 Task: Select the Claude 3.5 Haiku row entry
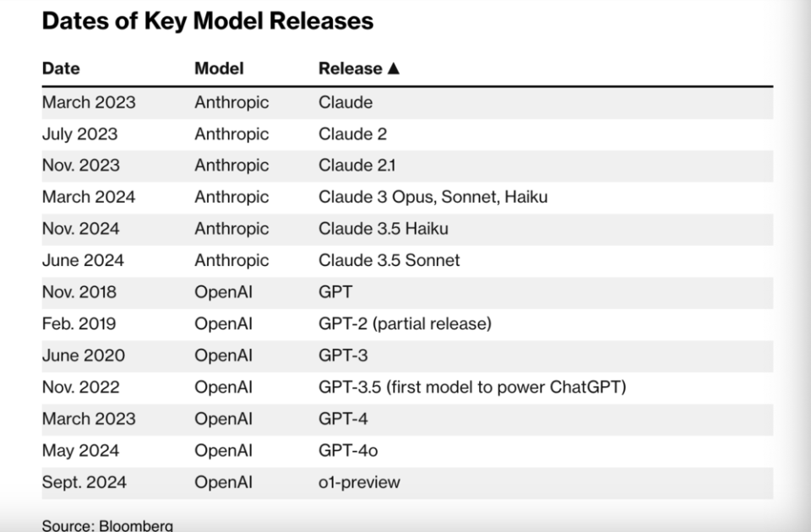coord(383,229)
